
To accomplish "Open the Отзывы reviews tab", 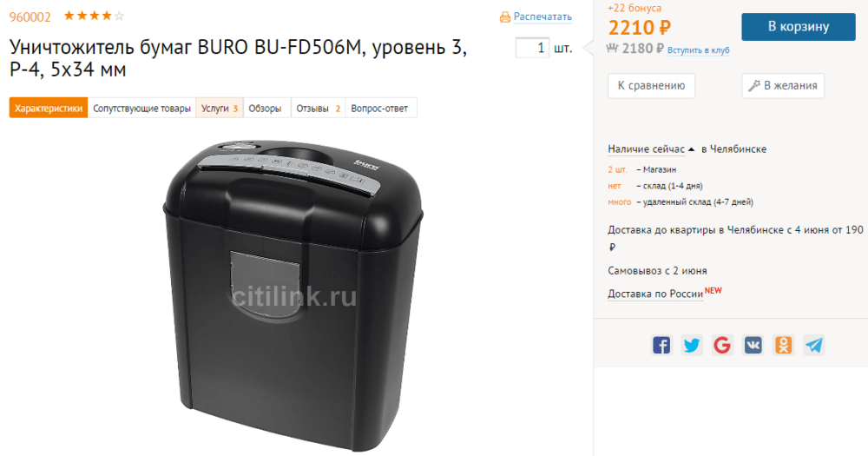I will point(319,108).
